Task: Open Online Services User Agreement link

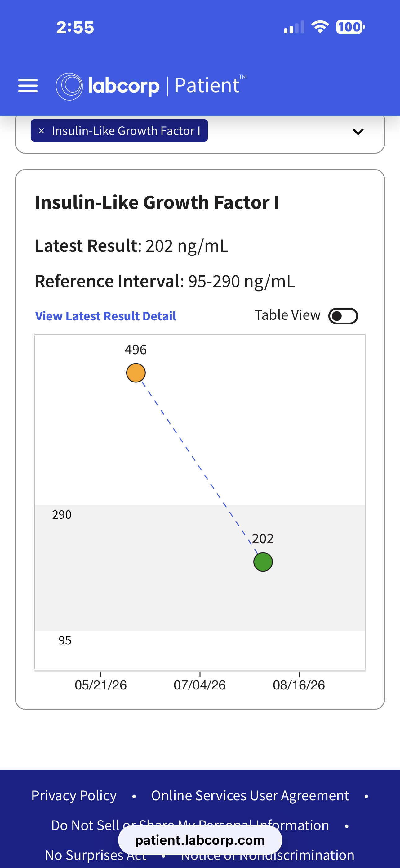Action: [x=250, y=796]
